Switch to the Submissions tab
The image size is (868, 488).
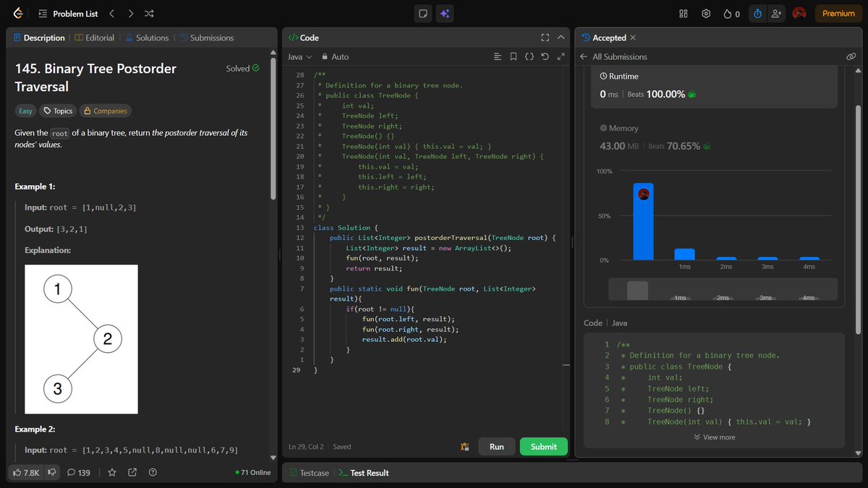[x=207, y=38]
